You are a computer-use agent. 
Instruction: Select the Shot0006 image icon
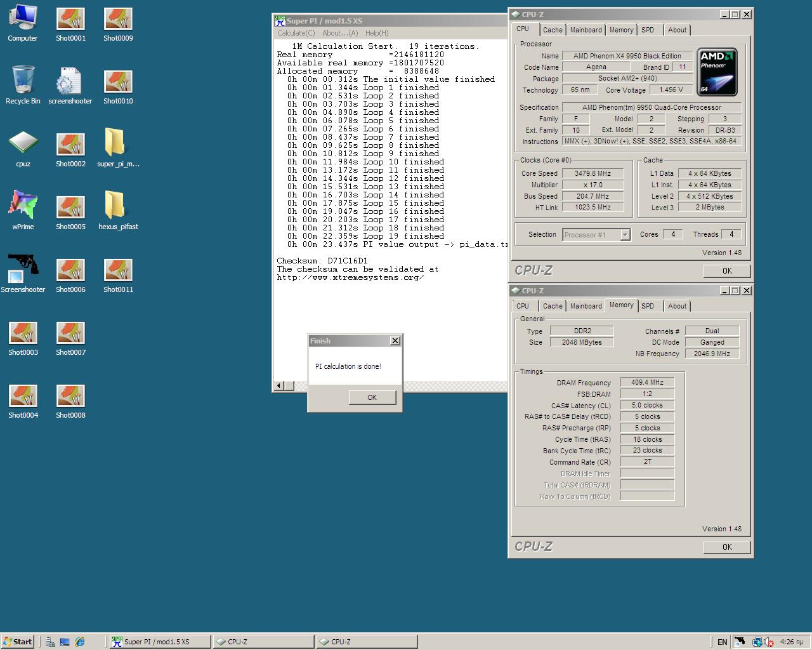[70, 274]
